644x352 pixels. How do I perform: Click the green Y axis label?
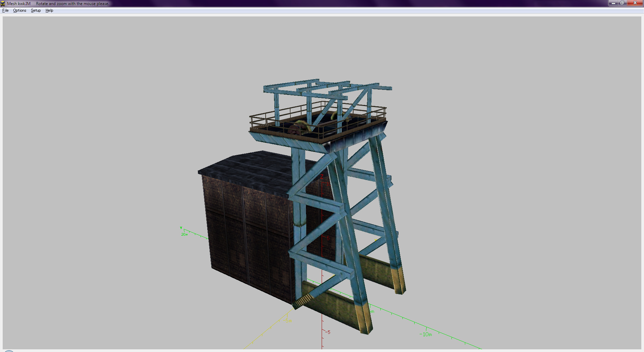pos(181,228)
